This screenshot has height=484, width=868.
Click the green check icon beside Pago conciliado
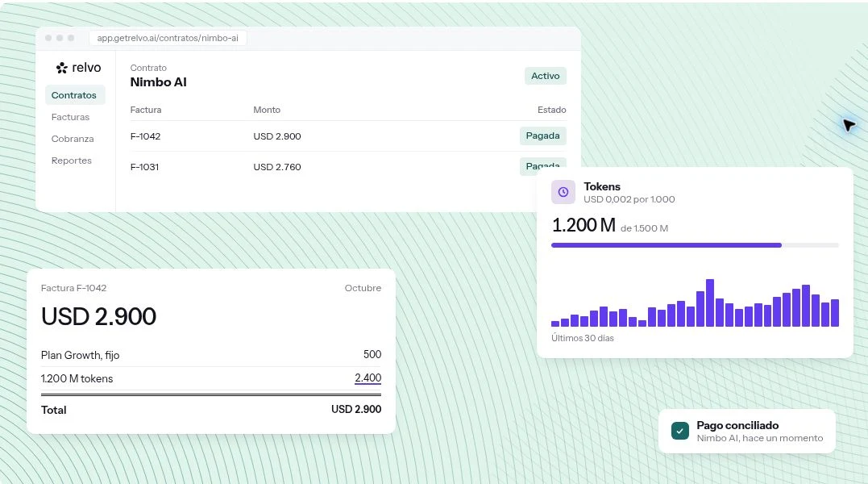pos(679,431)
